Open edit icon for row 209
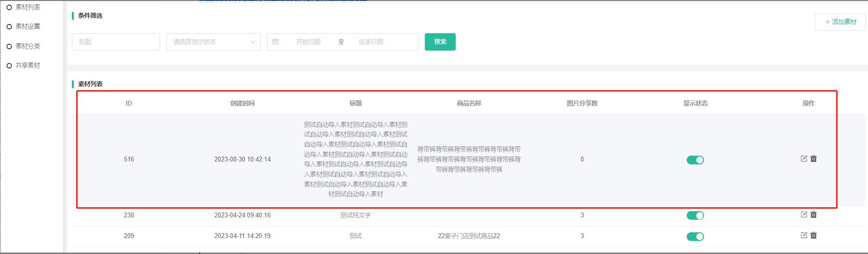Image resolution: width=868 pixels, height=254 pixels. 804,235
